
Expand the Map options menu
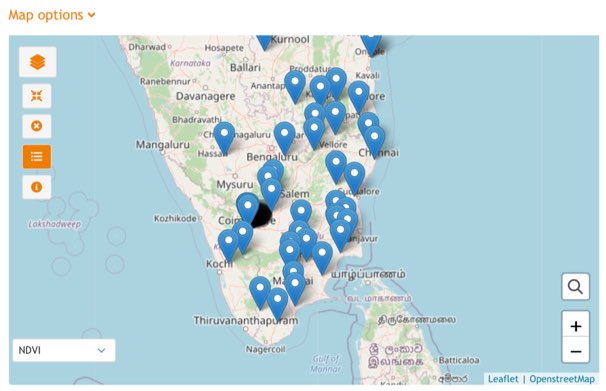point(52,15)
